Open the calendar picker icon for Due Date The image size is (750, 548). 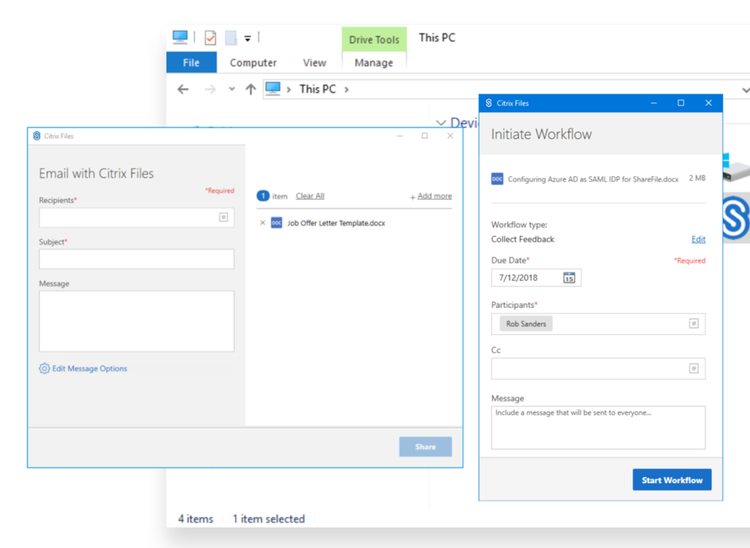pos(569,277)
